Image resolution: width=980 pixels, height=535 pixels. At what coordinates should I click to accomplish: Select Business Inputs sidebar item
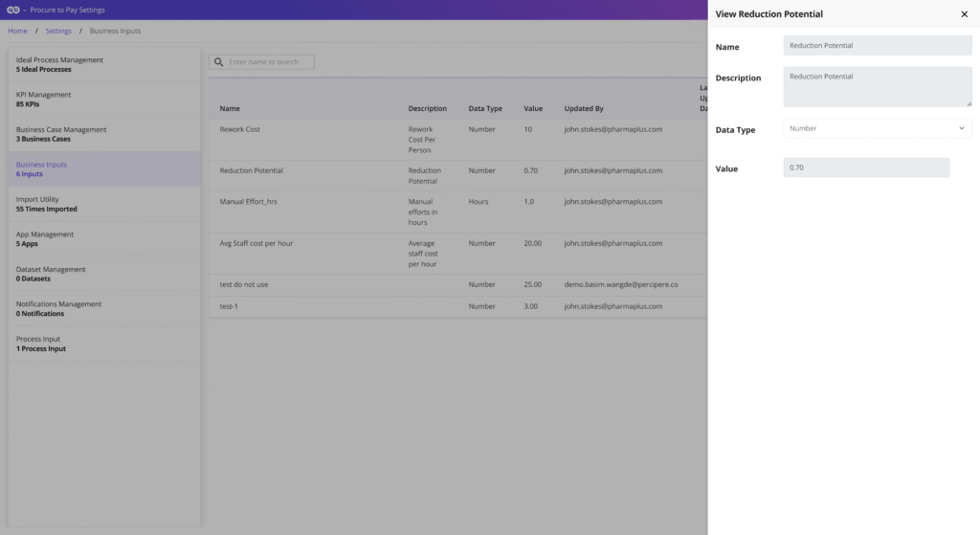103,169
